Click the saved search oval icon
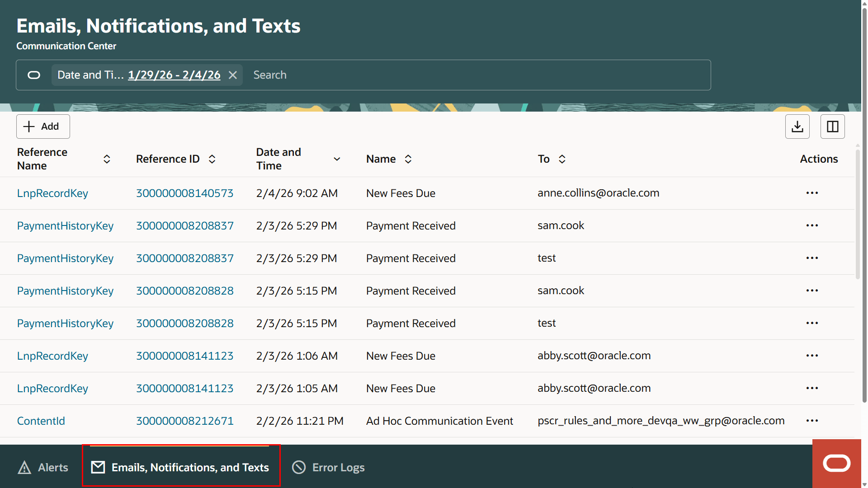 point(34,75)
